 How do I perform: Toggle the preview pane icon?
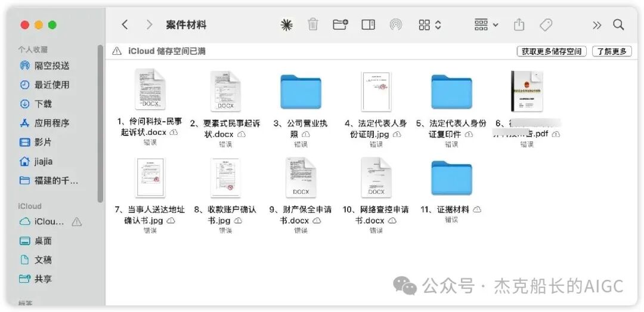pos(369,25)
